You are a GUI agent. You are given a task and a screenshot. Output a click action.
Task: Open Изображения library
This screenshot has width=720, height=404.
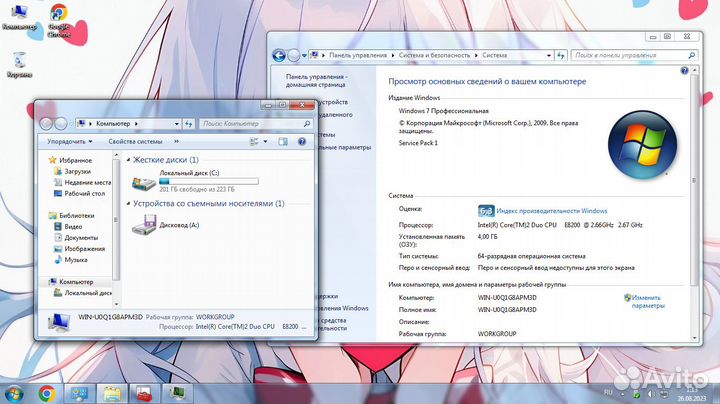(x=79, y=248)
